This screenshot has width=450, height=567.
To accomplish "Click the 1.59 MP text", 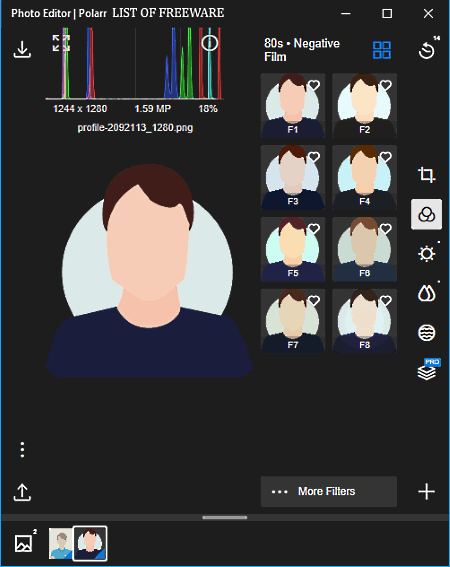I will pos(153,109).
